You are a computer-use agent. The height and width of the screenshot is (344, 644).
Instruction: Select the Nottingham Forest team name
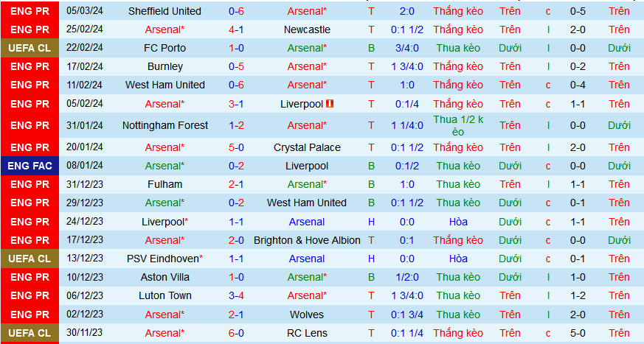165,125
